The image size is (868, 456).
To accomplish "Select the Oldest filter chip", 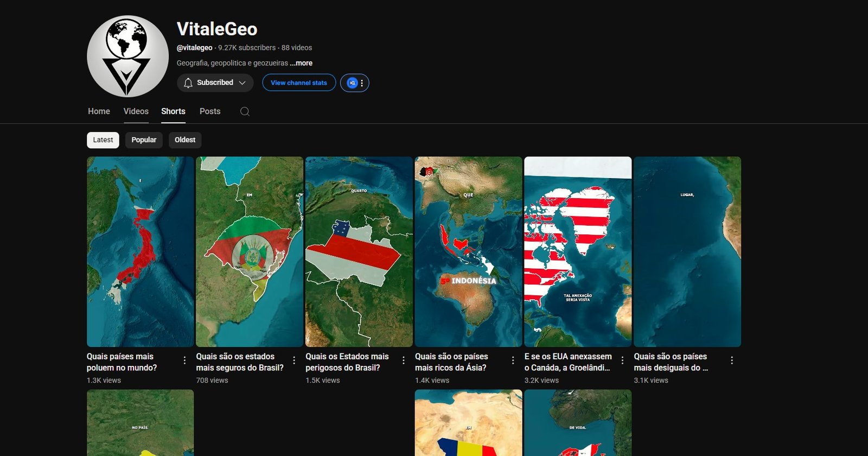I will tap(185, 140).
